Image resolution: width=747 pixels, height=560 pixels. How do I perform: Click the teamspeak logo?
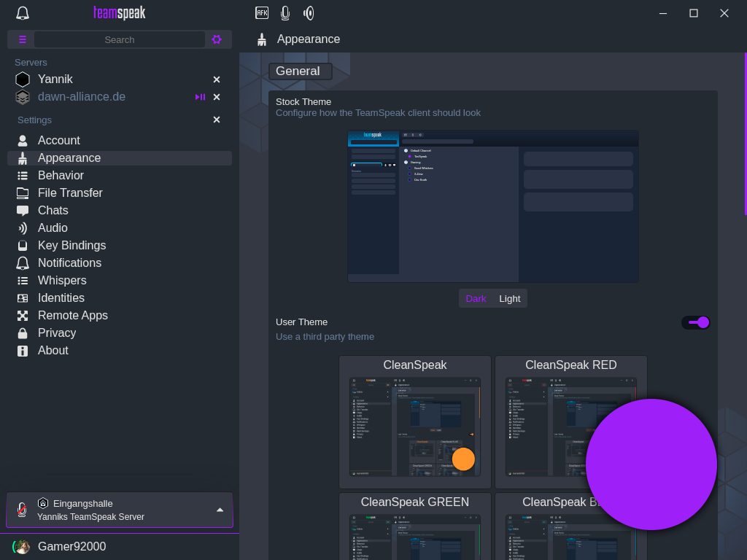click(x=120, y=13)
